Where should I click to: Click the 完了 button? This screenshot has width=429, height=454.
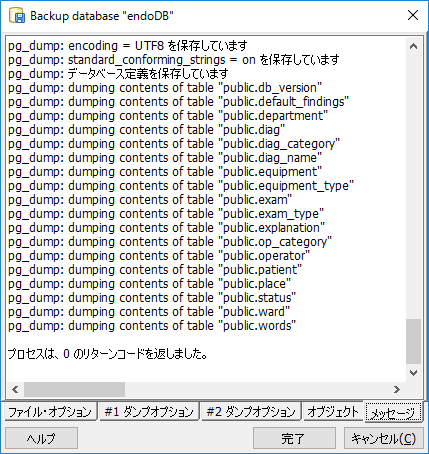coord(294,438)
